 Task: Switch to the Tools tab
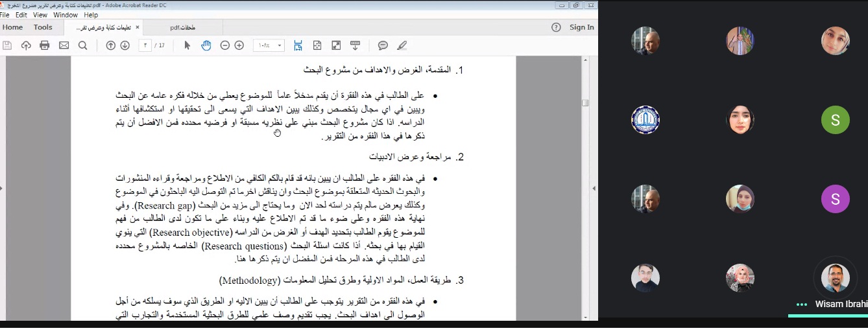[x=43, y=27]
